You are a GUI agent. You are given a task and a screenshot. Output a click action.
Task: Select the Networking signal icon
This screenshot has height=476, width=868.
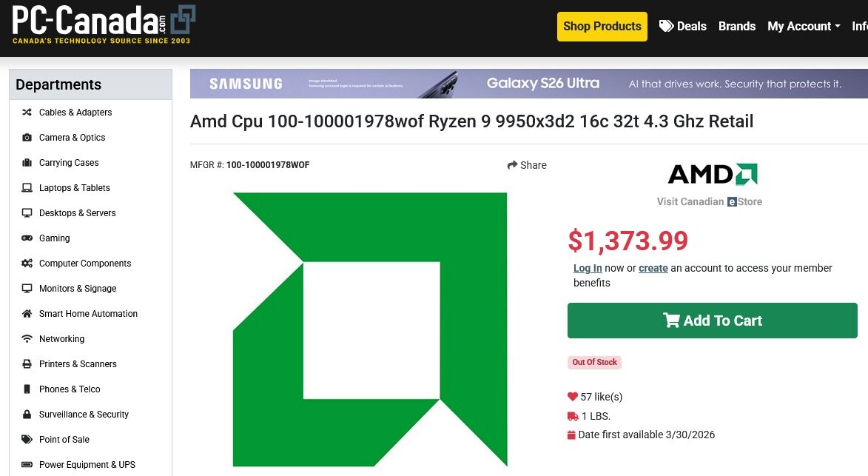(x=26, y=339)
